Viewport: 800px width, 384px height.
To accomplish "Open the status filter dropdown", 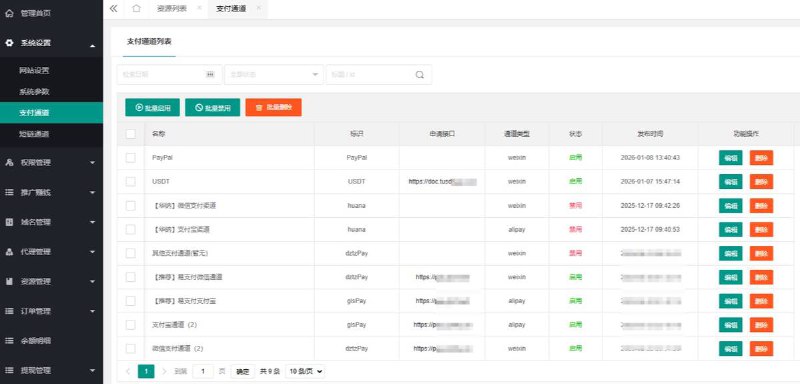I will click(x=274, y=74).
